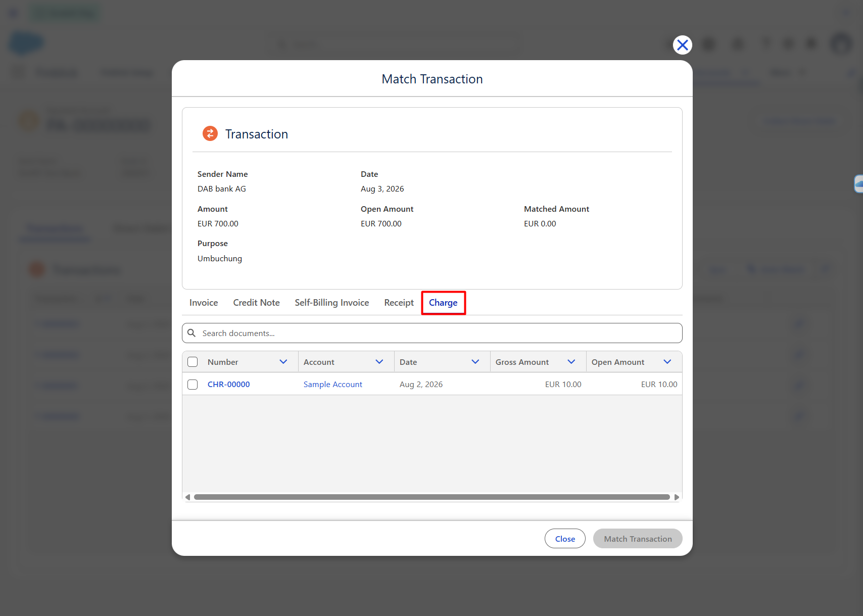Click the Purpose field label
The image size is (863, 616).
(x=213, y=244)
